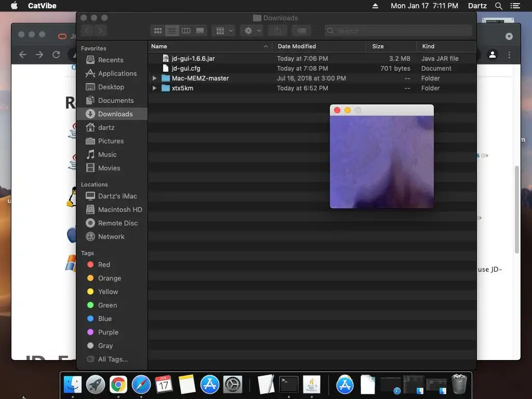Image resolution: width=532 pixels, height=399 pixels.
Task: Click the Share toolbar button
Action: [x=277, y=31]
